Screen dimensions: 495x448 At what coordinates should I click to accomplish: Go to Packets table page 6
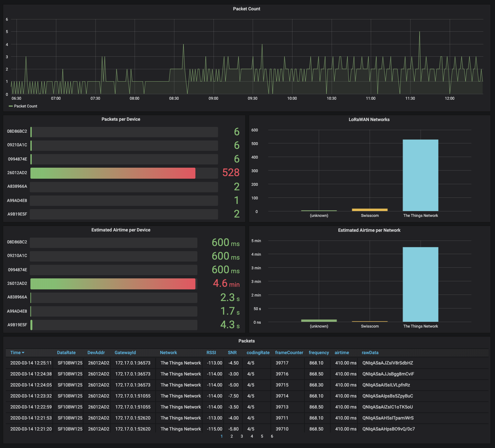272,436
